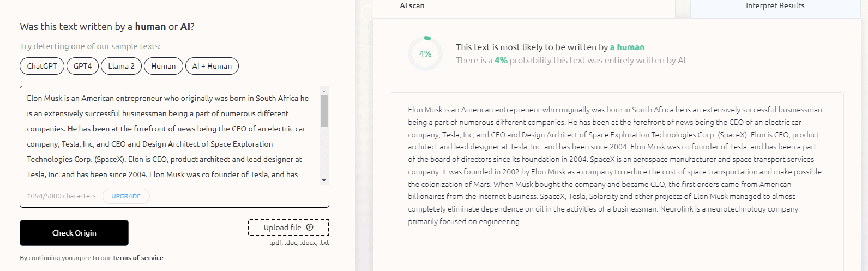Select the GPT4 sample text
The width and height of the screenshot is (868, 271).
(x=83, y=66)
